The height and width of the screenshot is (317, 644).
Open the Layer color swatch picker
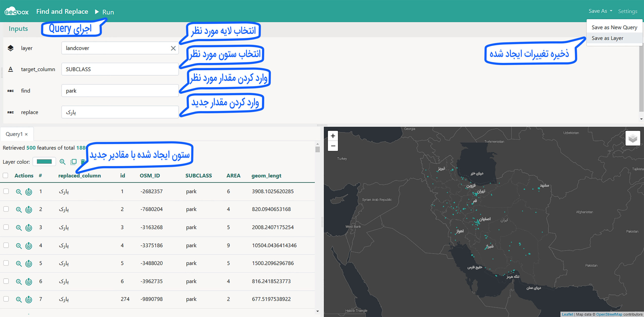pyautogui.click(x=44, y=162)
